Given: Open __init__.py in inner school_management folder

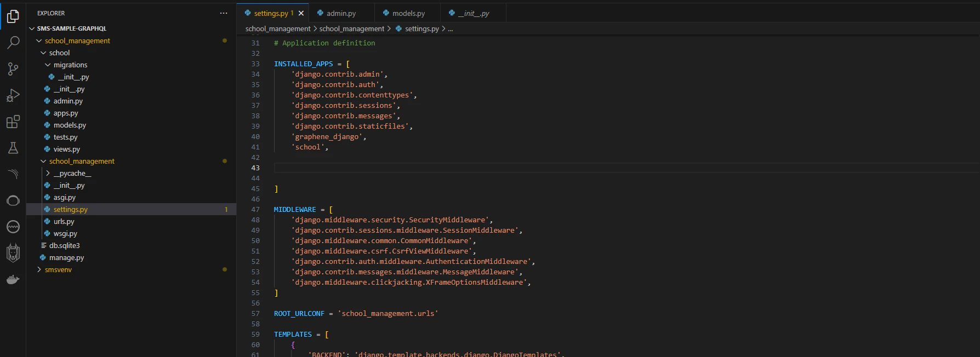Looking at the screenshot, I should pos(69,185).
